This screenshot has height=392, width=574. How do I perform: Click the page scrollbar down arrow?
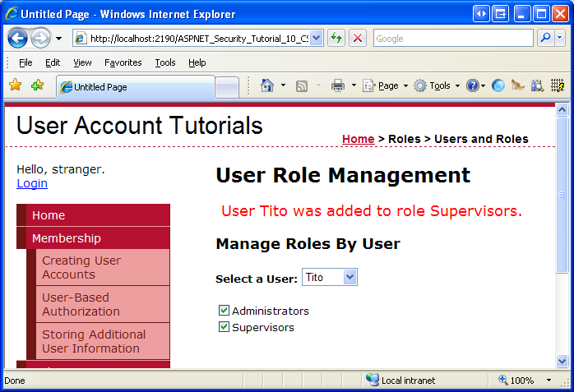pyautogui.click(x=562, y=361)
